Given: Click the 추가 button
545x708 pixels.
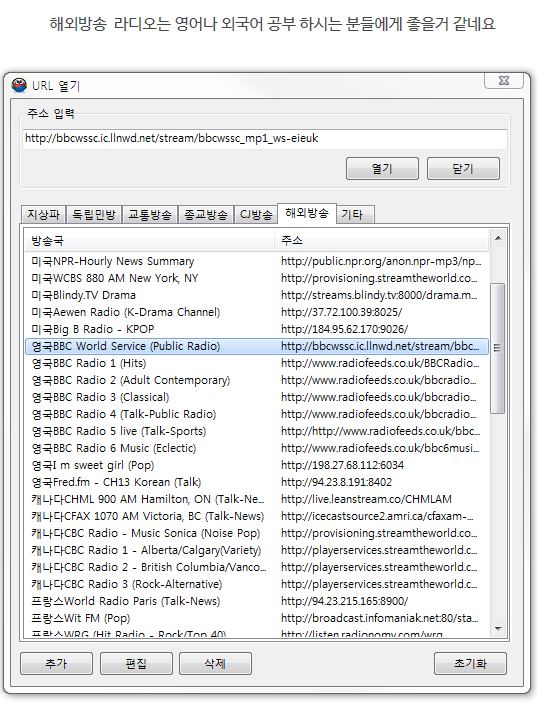Looking at the screenshot, I should pos(56,663).
